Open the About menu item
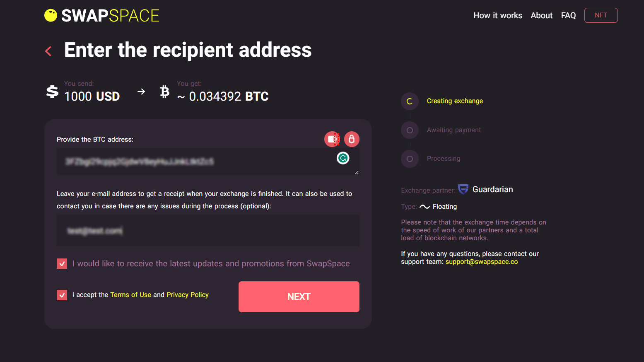This screenshot has height=362, width=644. pos(542,15)
